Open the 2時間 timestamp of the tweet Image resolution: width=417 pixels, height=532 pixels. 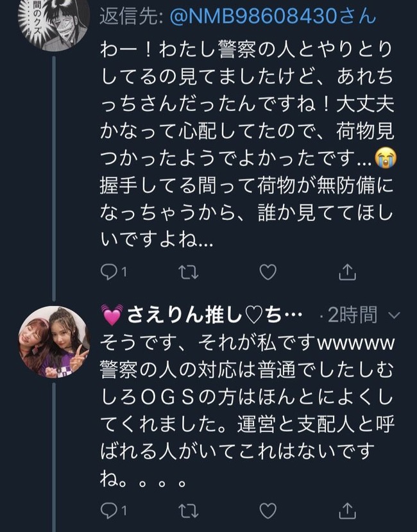(352, 315)
